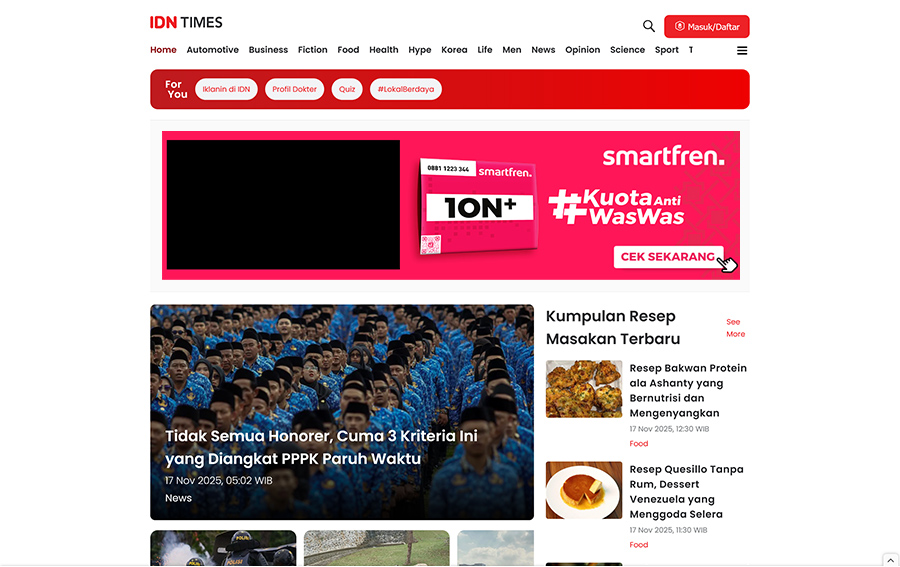Click the scroll-up chevron in bottom corner
Viewport: 900px width, 567px height.
click(890, 560)
